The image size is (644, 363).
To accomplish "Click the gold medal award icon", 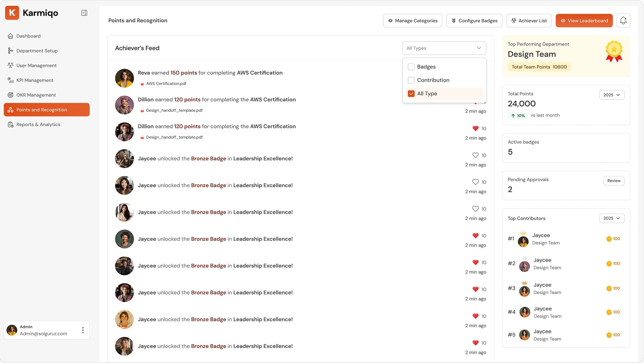I will tap(614, 52).
